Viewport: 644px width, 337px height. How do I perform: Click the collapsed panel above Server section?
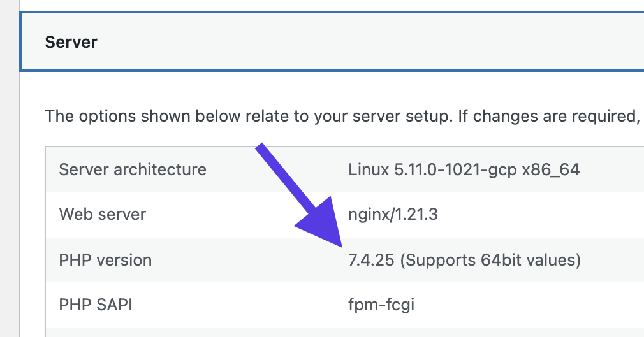point(332,5)
